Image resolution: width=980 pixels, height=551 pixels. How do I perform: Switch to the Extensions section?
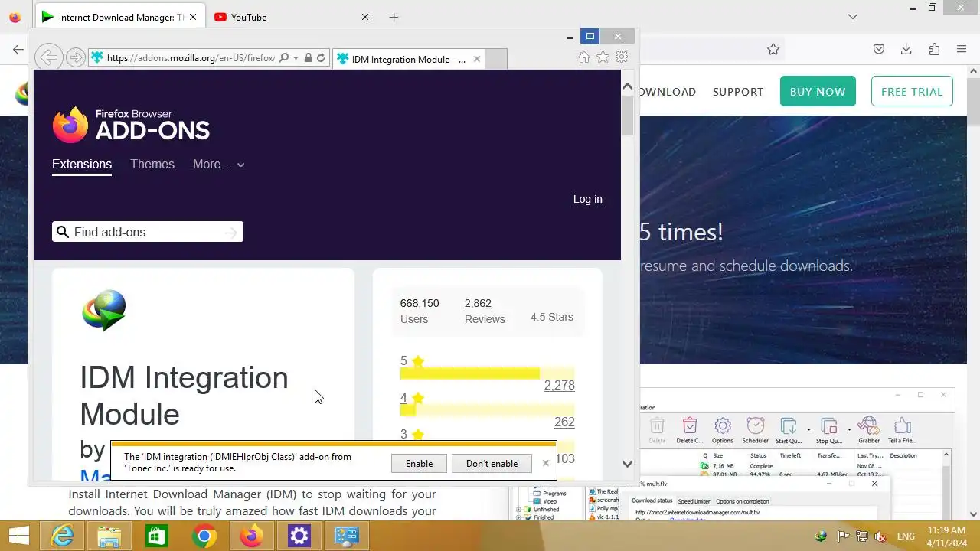(82, 165)
